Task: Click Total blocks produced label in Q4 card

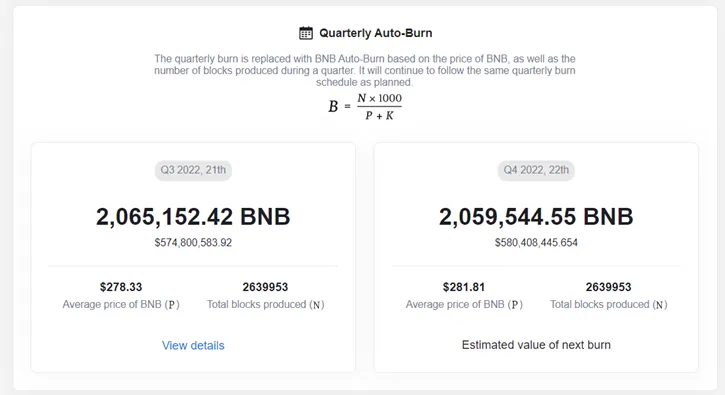Action: coord(608,305)
